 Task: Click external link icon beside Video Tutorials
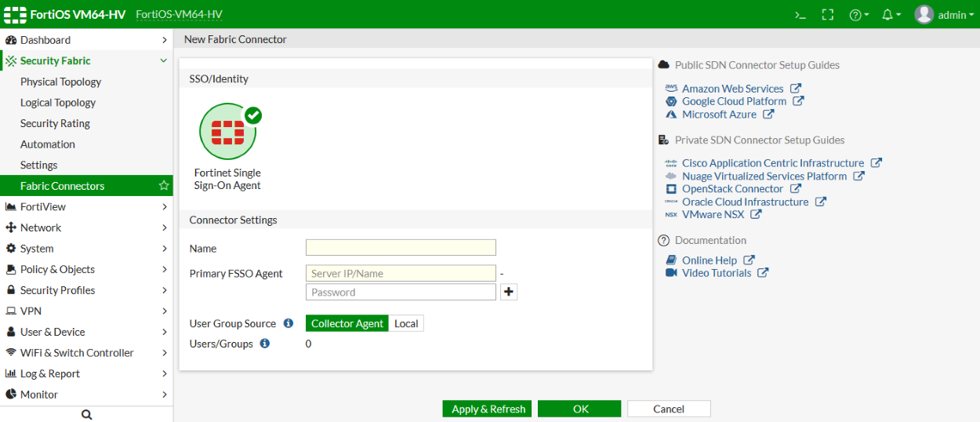tap(764, 273)
